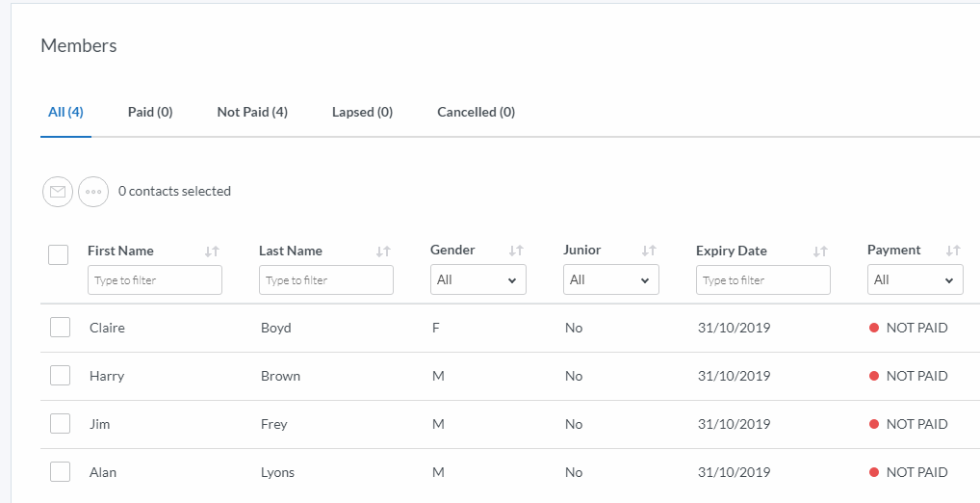The image size is (980, 503).
Task: Focus the Expiry Date filter input
Action: pos(762,280)
